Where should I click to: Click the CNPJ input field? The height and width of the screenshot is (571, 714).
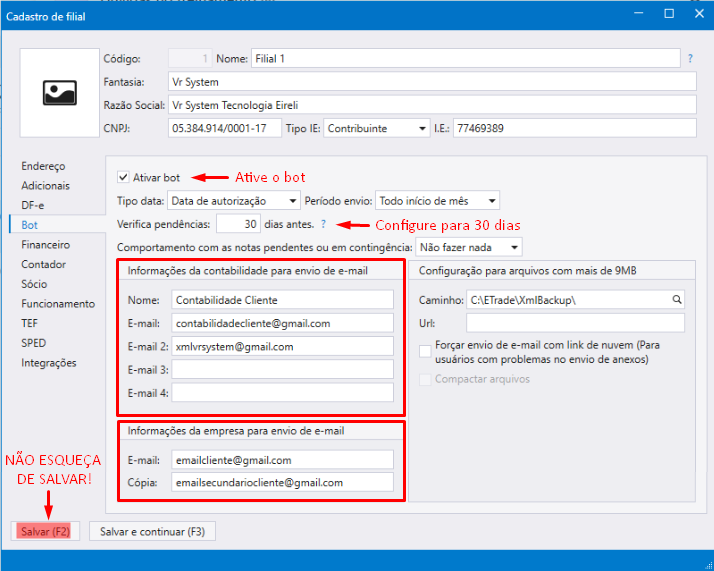225,128
